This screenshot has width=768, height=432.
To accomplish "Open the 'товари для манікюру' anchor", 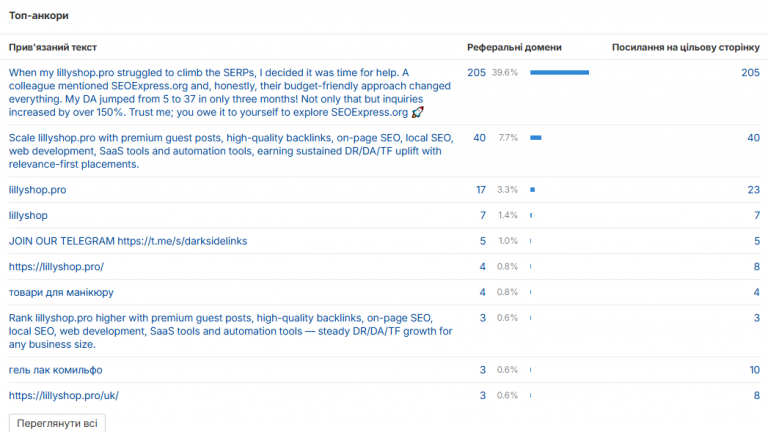I will [x=61, y=292].
